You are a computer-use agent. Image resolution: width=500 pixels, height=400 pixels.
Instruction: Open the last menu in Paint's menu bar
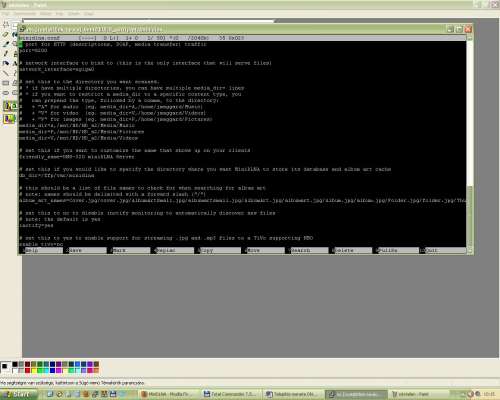point(88,14)
